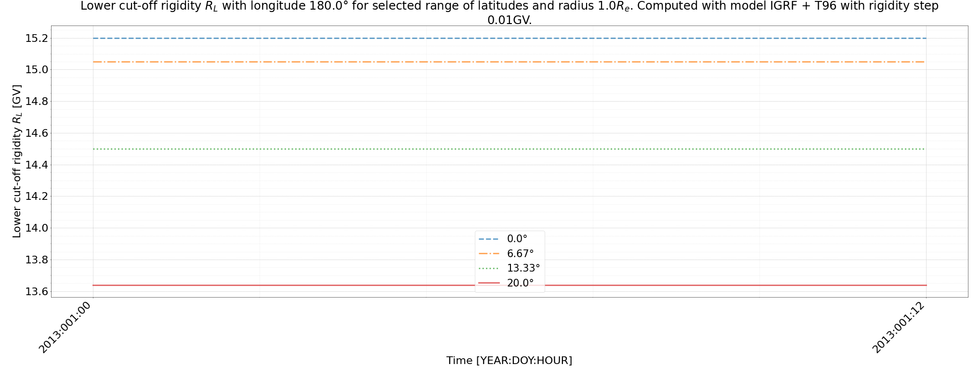This screenshot has height=378, width=980.
Task: Click the 2013:001:12 x-axis tick label
Action: [x=900, y=327]
